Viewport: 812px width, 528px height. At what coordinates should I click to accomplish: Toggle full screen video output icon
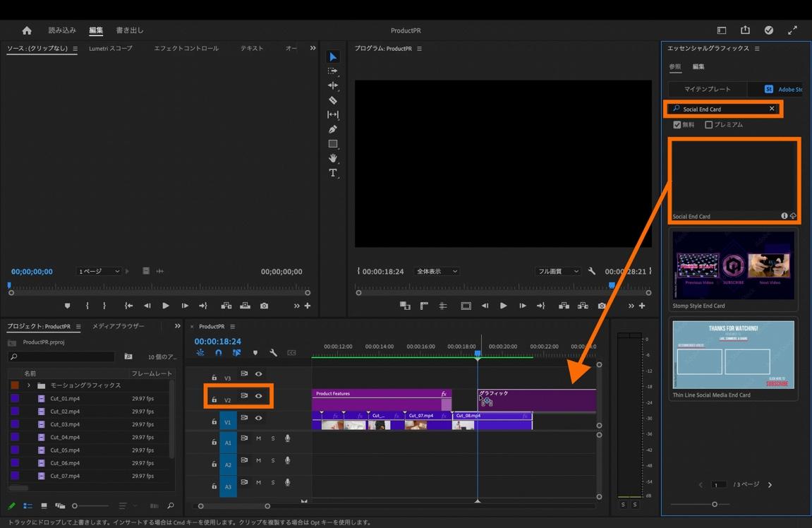coord(792,30)
